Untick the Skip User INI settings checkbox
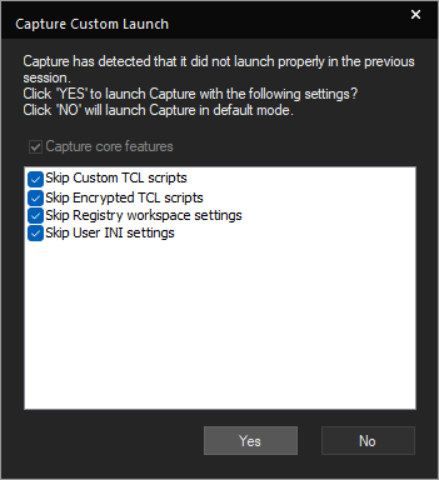 [35, 233]
